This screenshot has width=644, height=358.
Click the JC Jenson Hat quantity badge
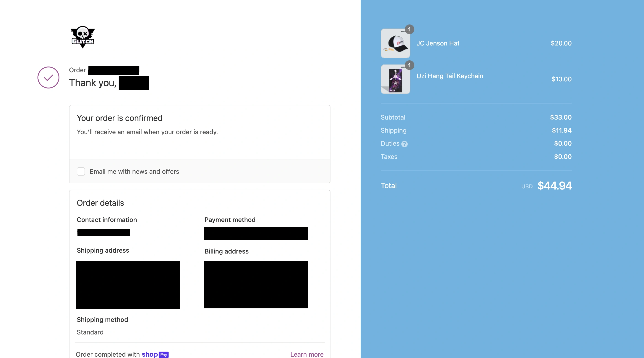click(409, 29)
